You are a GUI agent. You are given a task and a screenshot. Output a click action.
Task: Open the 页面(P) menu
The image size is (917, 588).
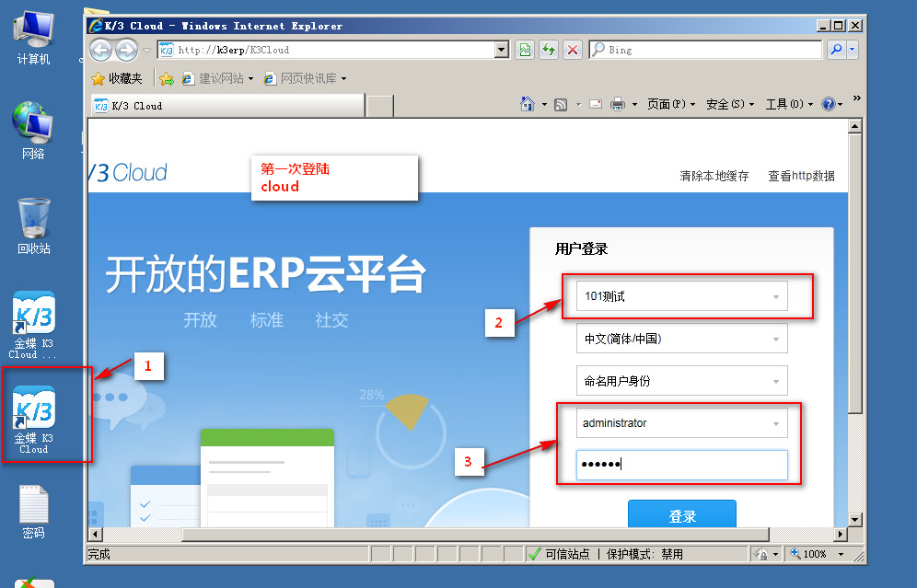(671, 104)
